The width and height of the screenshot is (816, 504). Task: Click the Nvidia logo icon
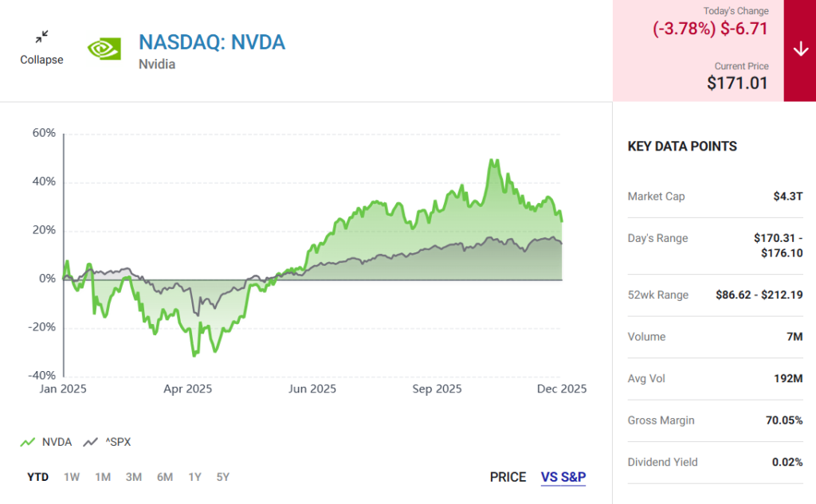tap(104, 50)
